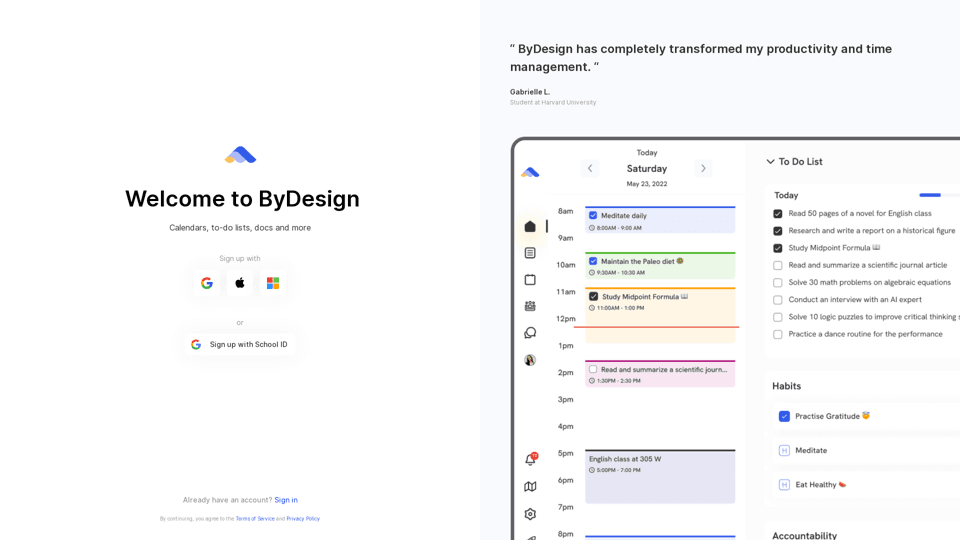This screenshot has width=960, height=540.
Task: Uncheck Study Midpoint Formula to-do task
Action: coord(778,248)
